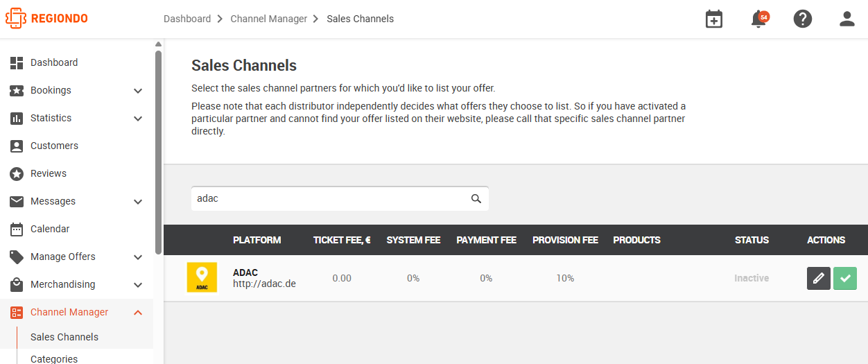
Task: Click the sidebar vertical scrollbar
Action: (158, 152)
